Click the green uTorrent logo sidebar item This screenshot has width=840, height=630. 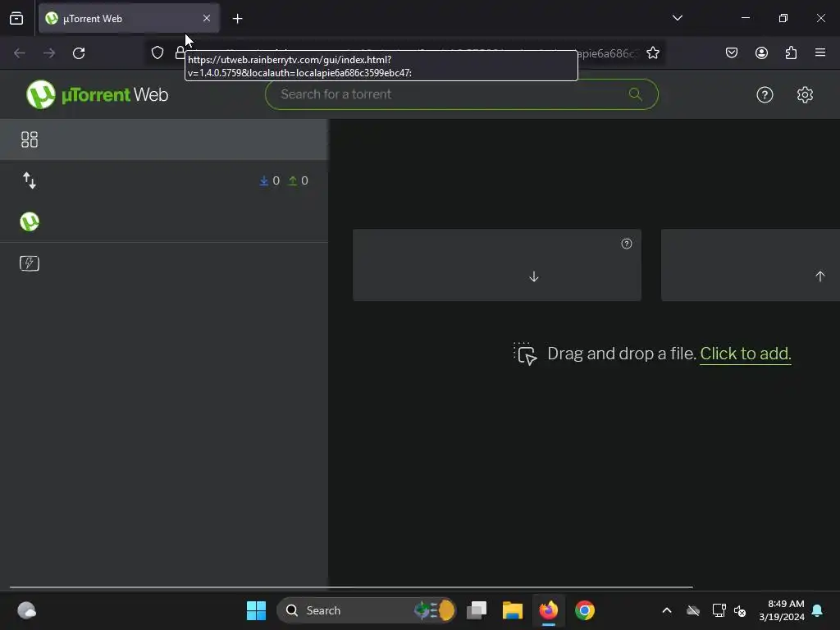(30, 221)
